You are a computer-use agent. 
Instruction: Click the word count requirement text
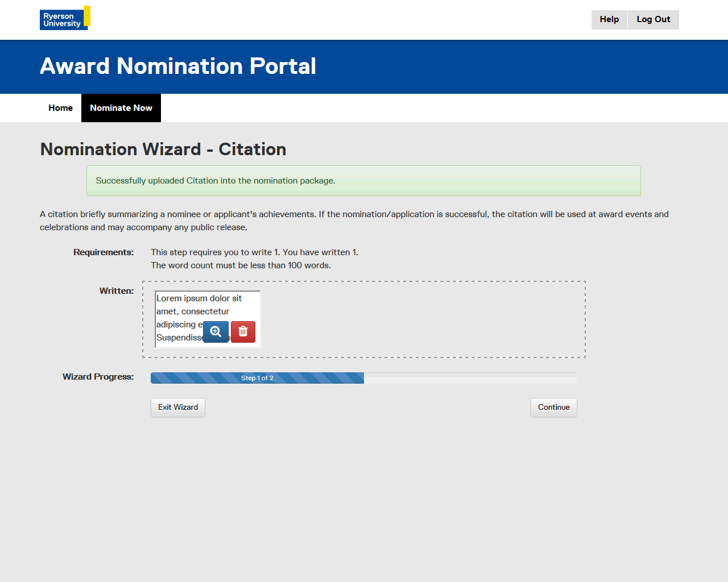[x=241, y=265]
